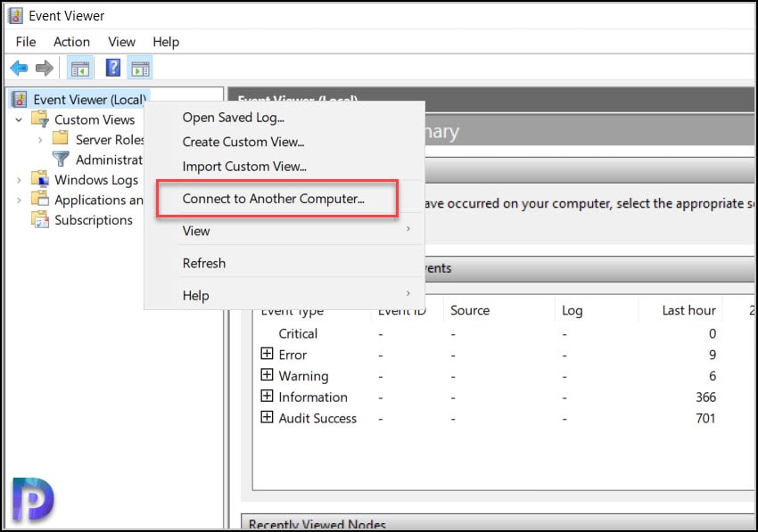Expand the Audit Success event row
Image resolution: width=758 pixels, height=532 pixels.
click(267, 417)
